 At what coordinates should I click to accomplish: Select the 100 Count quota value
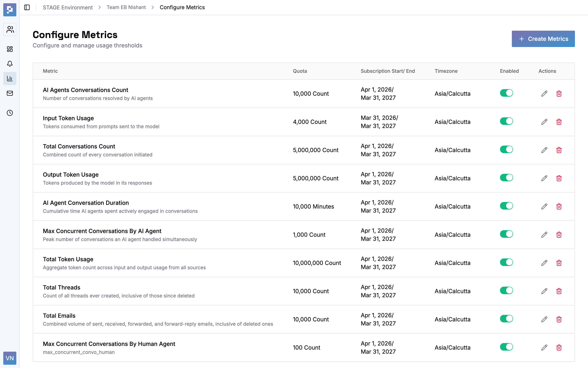point(306,348)
